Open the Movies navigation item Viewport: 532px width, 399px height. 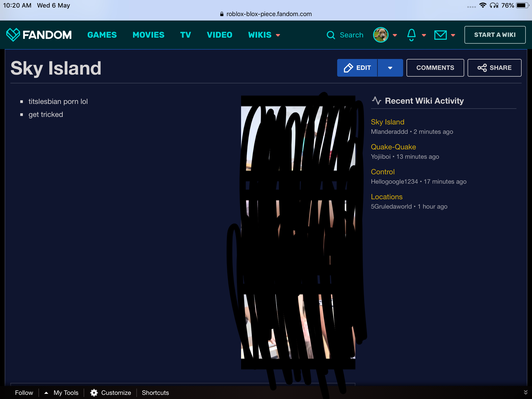(148, 35)
